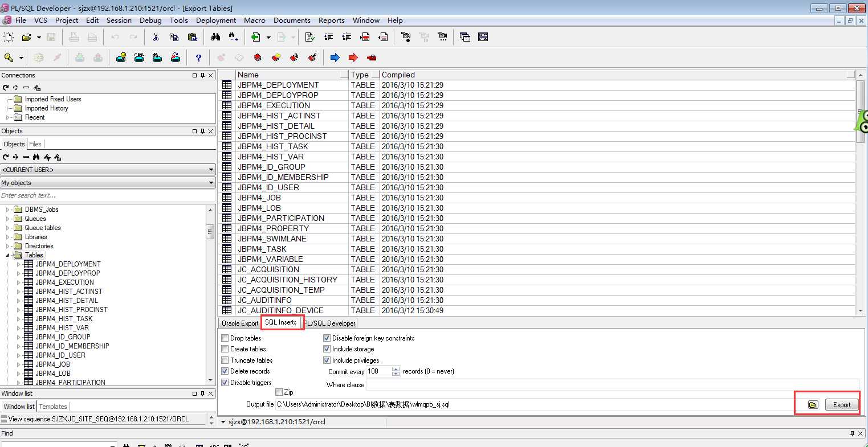Refresh the Objects browser list
The height and width of the screenshot is (447, 868).
coord(6,157)
